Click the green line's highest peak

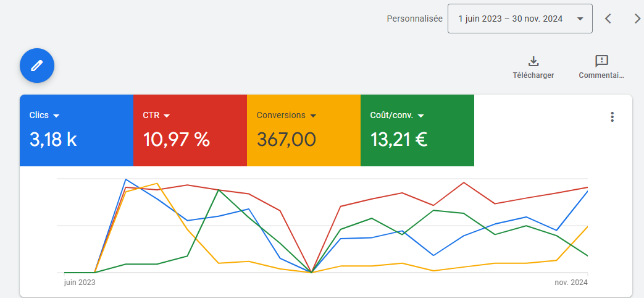click(x=219, y=190)
